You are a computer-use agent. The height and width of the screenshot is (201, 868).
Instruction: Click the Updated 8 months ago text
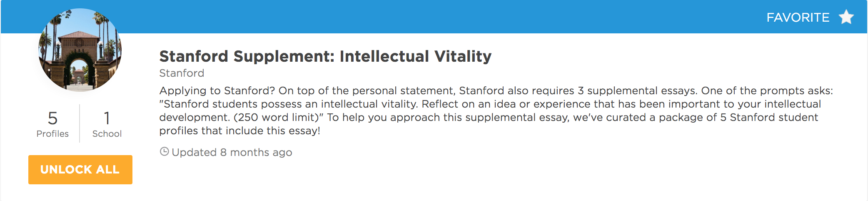click(232, 153)
